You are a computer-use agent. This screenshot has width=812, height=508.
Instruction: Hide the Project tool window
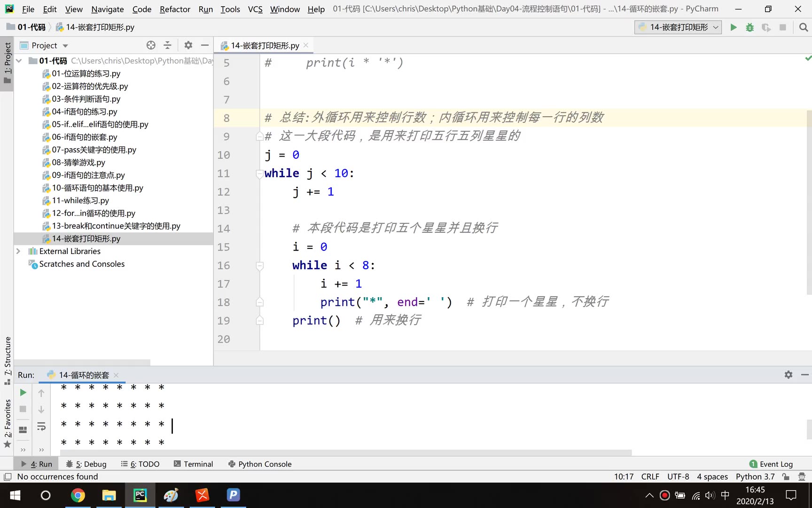click(204, 45)
